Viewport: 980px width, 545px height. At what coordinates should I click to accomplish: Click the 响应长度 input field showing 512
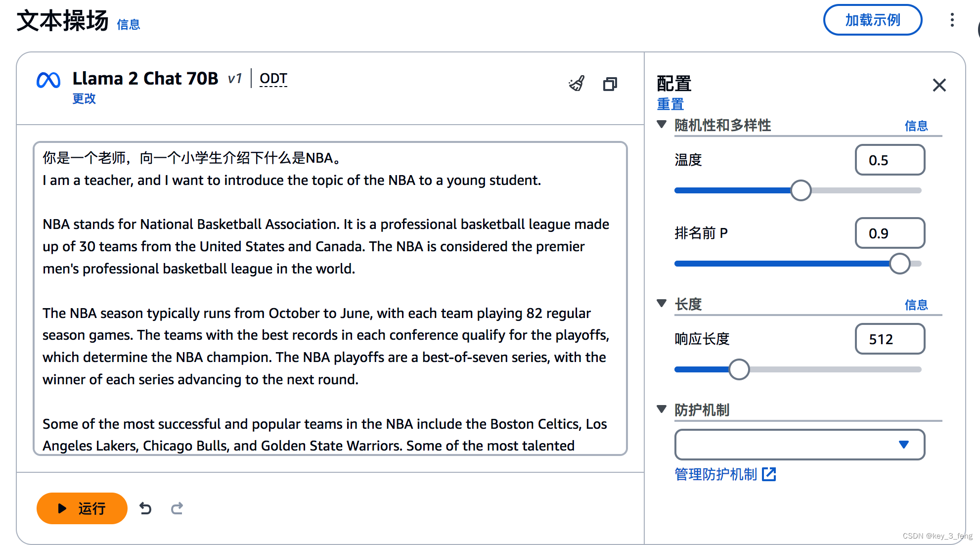pyautogui.click(x=890, y=339)
